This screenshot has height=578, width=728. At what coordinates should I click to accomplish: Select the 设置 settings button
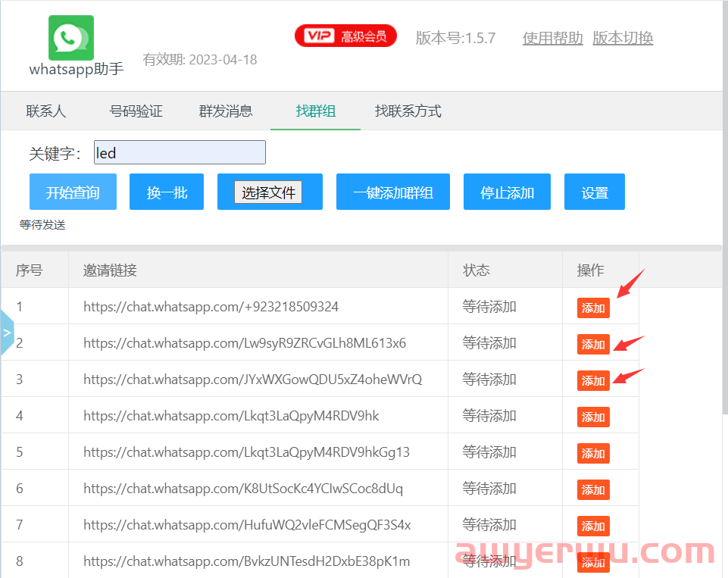(594, 192)
